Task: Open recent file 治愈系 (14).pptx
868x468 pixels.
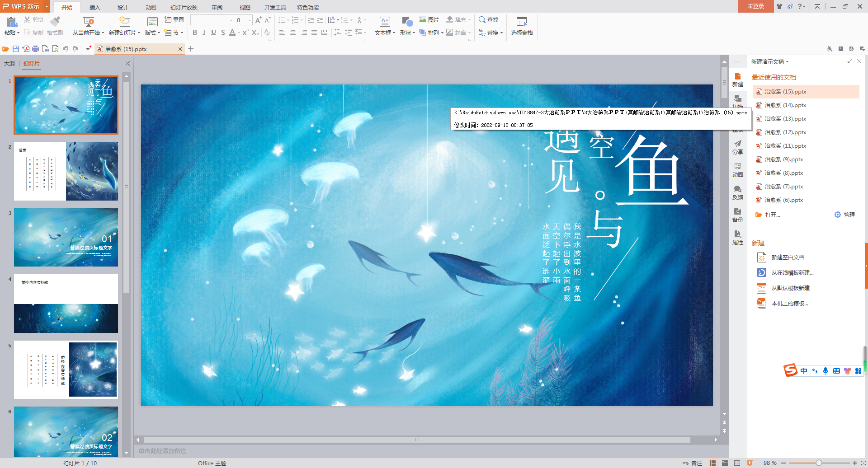Action: click(x=785, y=105)
